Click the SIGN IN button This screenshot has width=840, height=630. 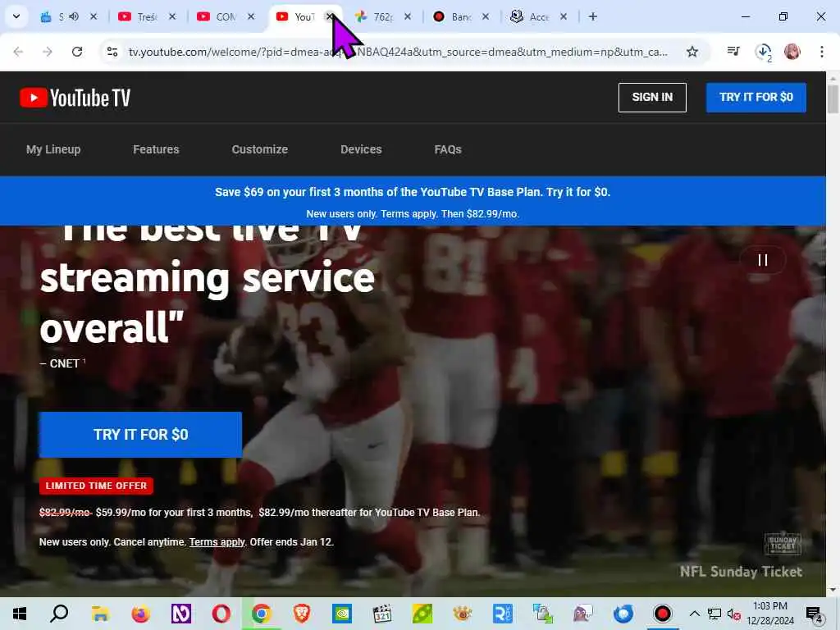(652, 97)
